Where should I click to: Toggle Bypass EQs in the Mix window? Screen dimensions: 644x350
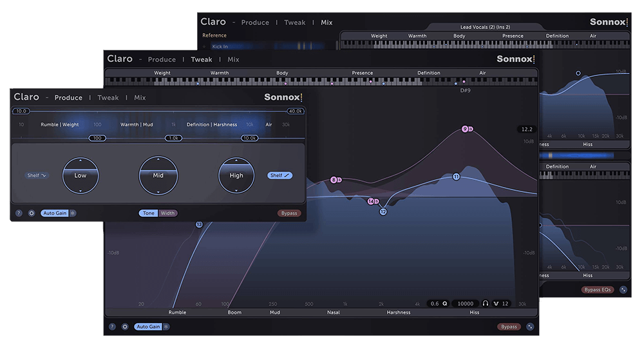click(x=598, y=289)
